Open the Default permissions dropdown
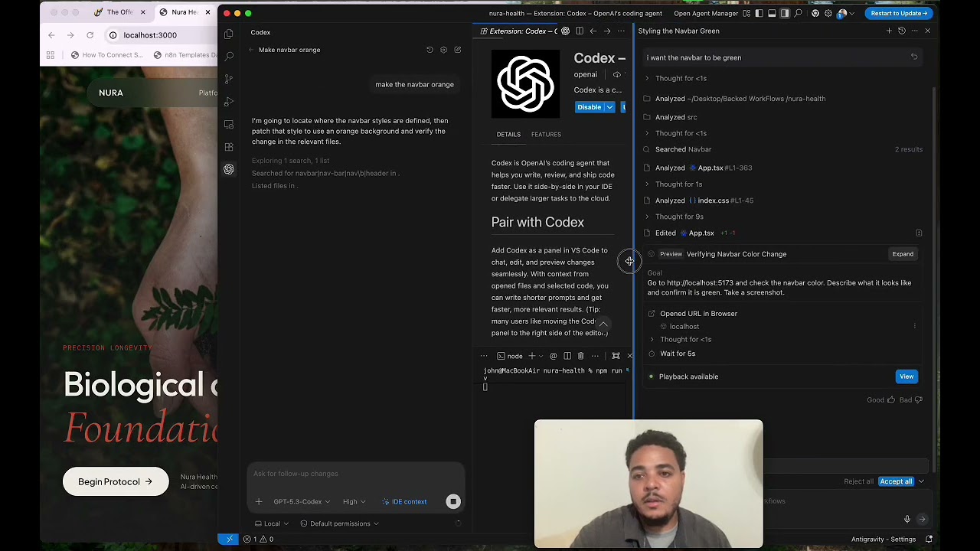 (339, 523)
